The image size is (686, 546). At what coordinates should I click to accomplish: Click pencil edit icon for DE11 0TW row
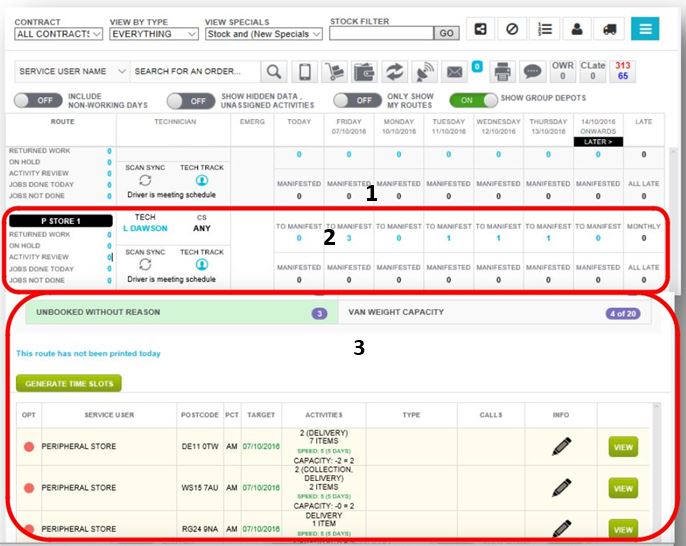[x=561, y=447]
